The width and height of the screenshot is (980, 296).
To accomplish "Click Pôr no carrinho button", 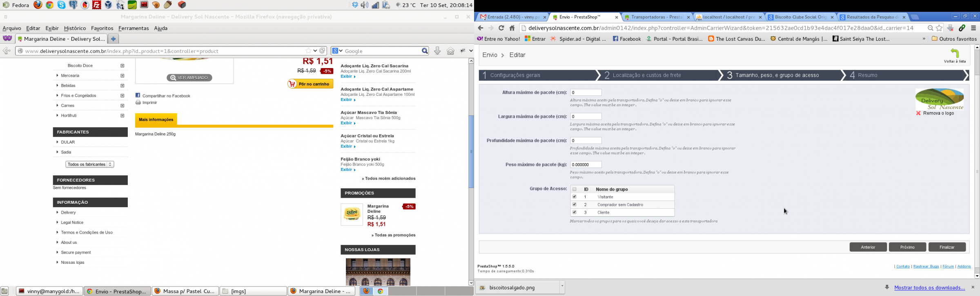I will 310,84.
